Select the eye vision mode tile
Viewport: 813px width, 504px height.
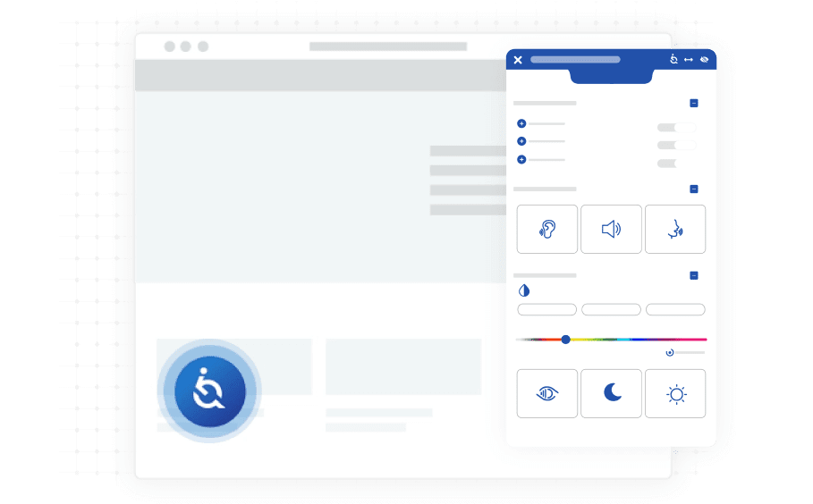547,394
